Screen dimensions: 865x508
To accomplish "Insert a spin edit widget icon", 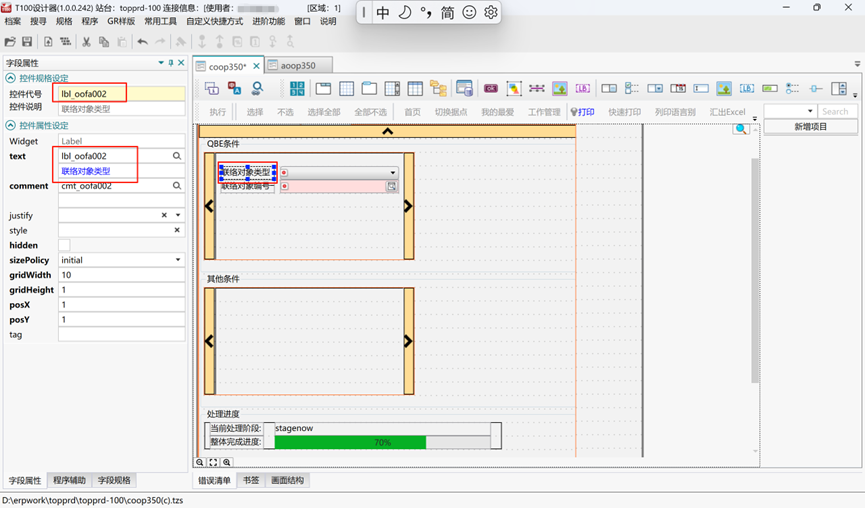I will [x=839, y=88].
